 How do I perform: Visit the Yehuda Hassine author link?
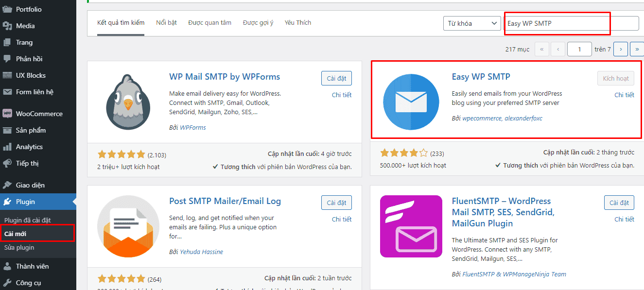click(x=202, y=252)
